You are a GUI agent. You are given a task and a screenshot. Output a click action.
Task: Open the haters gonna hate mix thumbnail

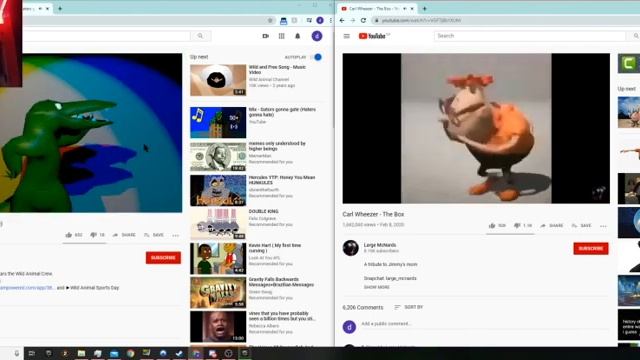click(218, 122)
